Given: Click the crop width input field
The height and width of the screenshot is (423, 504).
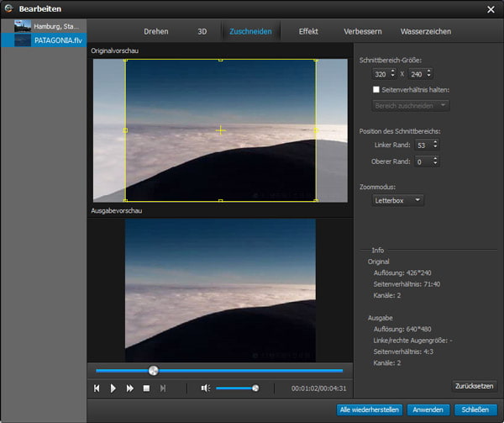Looking at the screenshot, I should coord(381,75).
